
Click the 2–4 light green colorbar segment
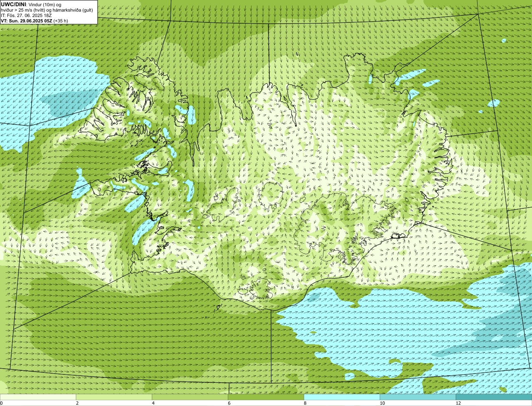click(x=114, y=397)
